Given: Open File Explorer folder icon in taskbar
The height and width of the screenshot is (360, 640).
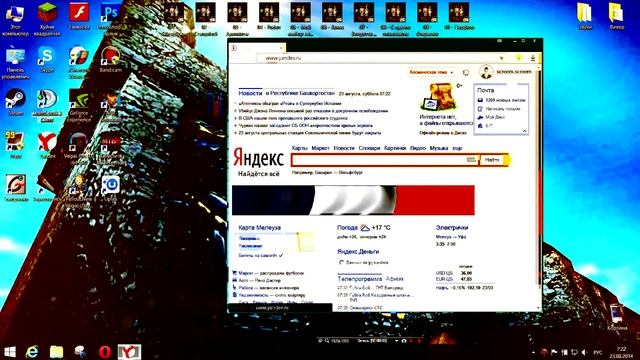Looking at the screenshot, I should 56,351.
